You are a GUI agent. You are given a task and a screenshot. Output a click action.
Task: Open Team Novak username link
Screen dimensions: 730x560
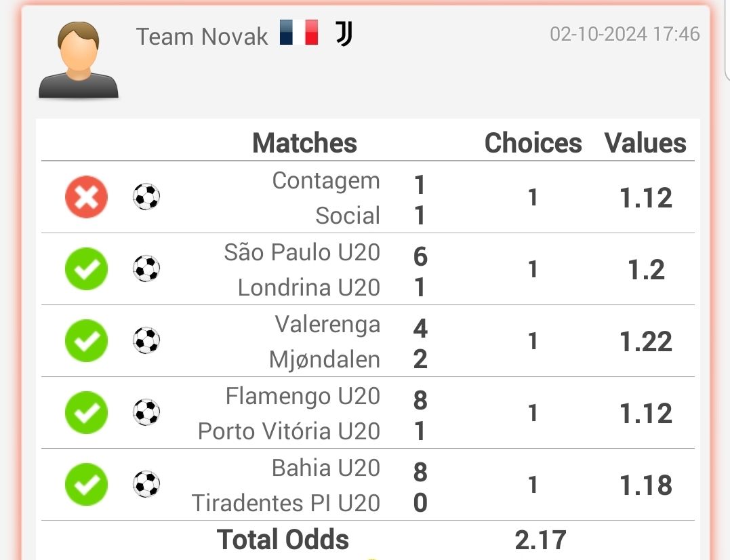point(201,37)
